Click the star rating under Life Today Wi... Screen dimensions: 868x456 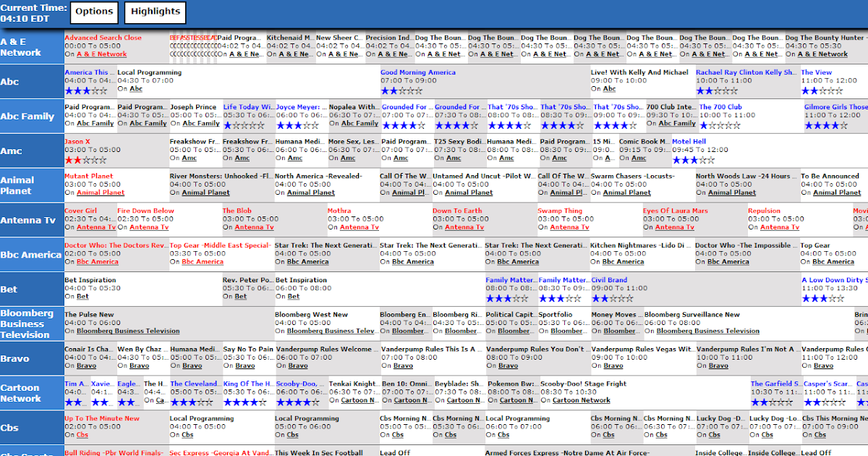[244, 126]
